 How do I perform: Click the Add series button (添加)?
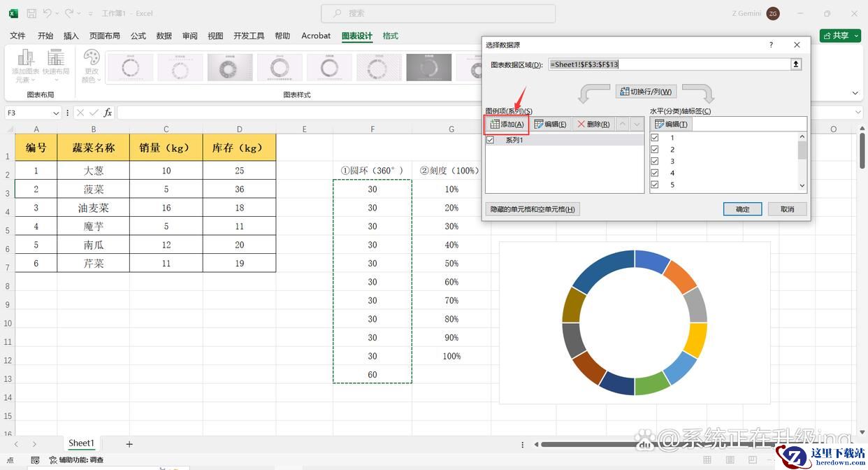[x=507, y=124]
